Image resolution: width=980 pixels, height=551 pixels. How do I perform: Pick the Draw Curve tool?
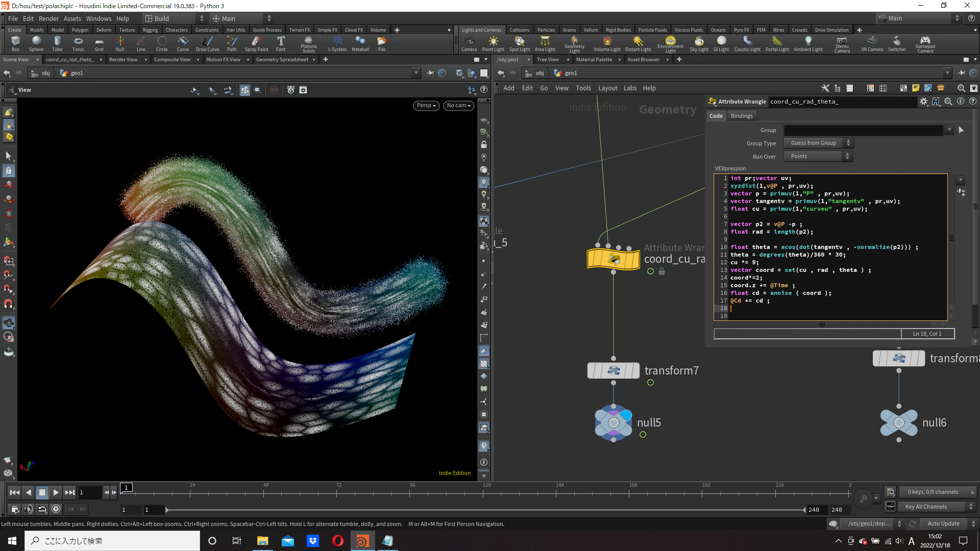(x=207, y=44)
